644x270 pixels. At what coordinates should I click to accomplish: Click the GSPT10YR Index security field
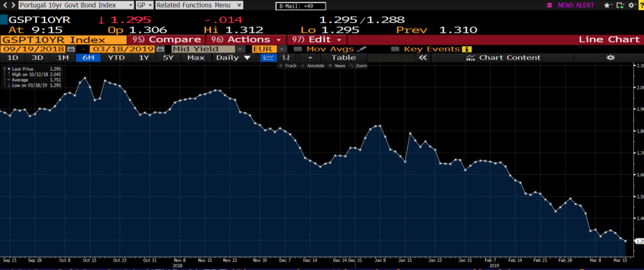point(64,40)
